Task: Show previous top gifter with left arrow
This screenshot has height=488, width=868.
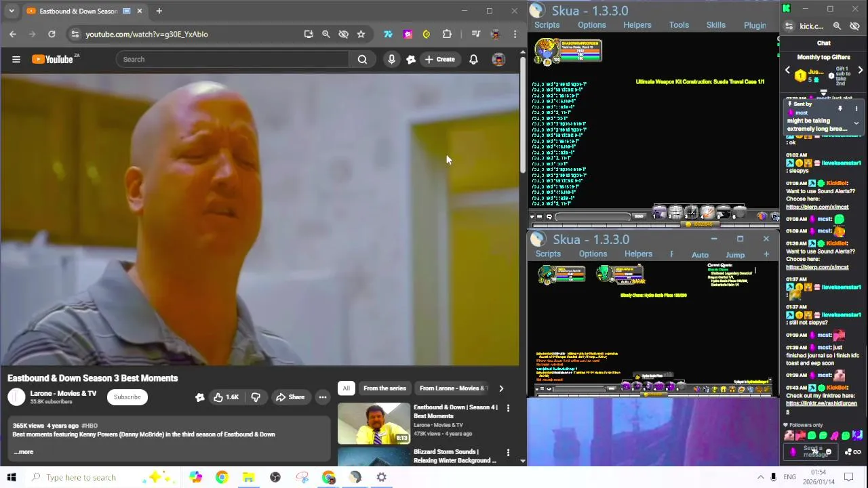Action: [x=787, y=70]
